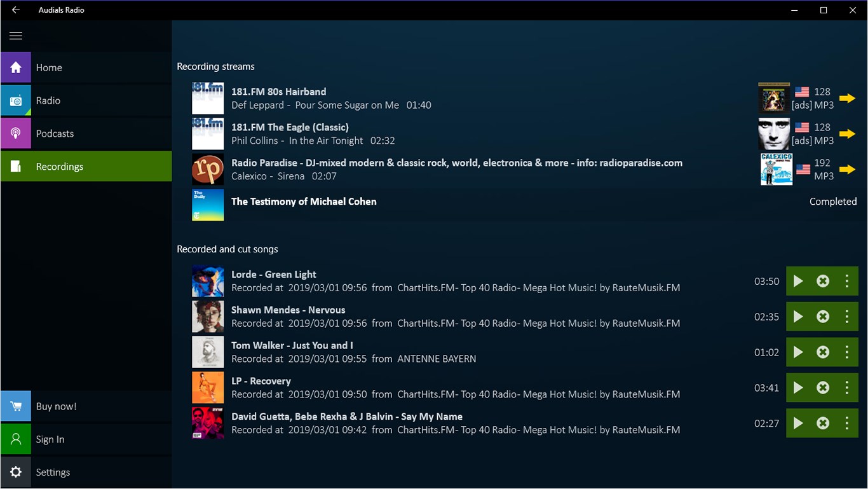Image resolution: width=868 pixels, height=489 pixels.
Task: Click the Sign In user icon
Action: click(x=16, y=439)
